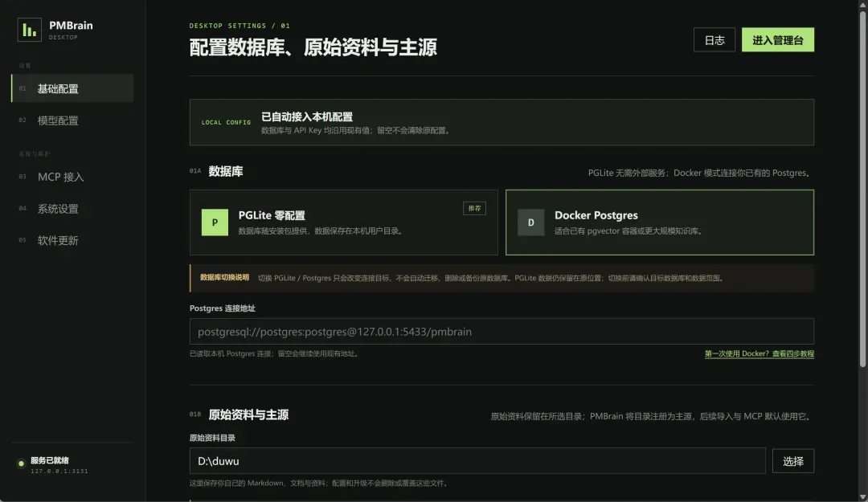Image resolution: width=868 pixels, height=502 pixels.
Task: Click the 进入管理台 button
Action: coord(778,40)
